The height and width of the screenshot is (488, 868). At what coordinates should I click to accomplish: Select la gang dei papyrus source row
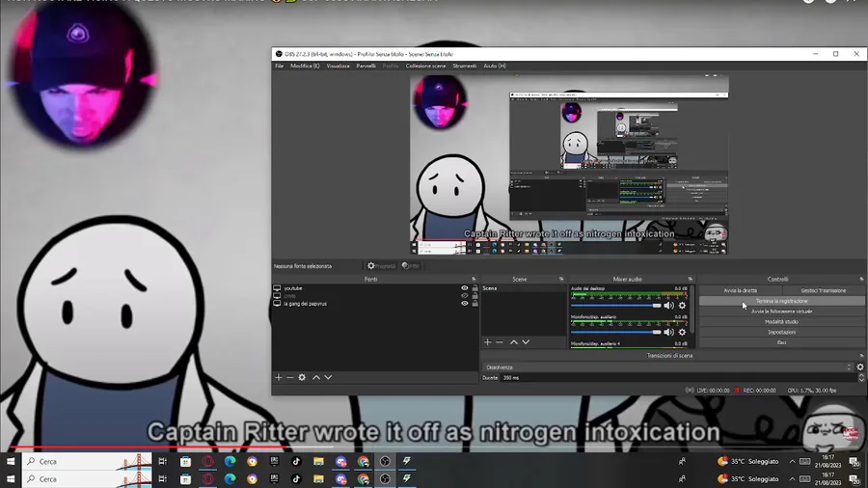click(375, 304)
